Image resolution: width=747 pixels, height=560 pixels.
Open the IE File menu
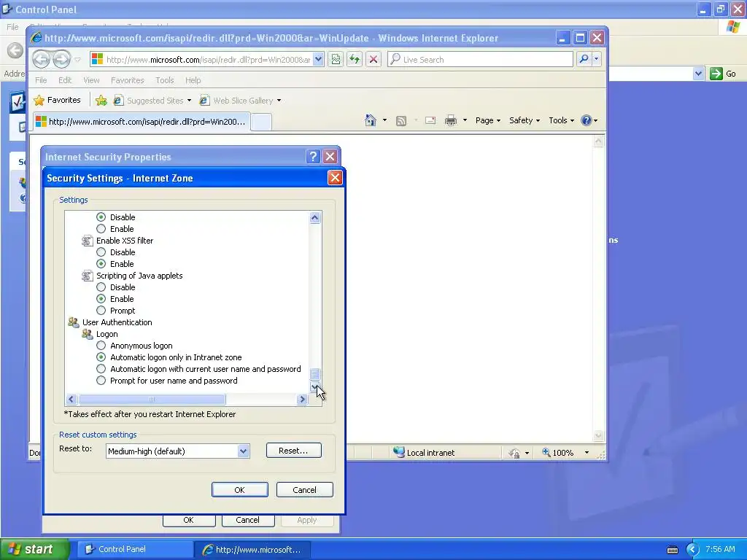coord(41,80)
